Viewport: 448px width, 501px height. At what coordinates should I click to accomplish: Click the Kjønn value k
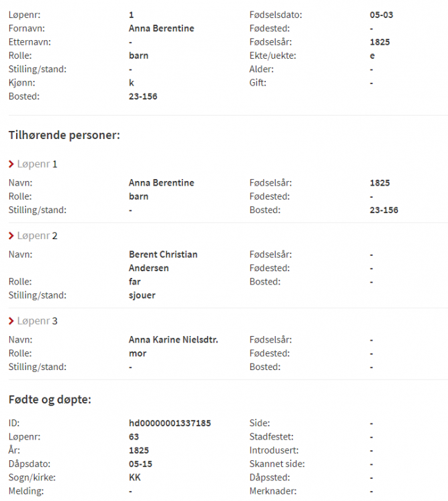coord(131,83)
